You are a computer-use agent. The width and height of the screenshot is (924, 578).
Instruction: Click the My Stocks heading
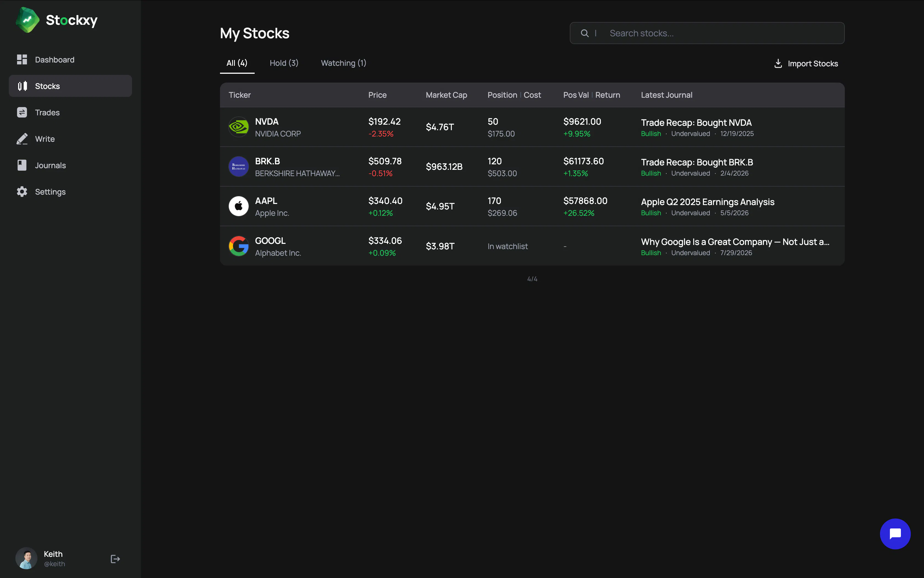pyautogui.click(x=255, y=33)
